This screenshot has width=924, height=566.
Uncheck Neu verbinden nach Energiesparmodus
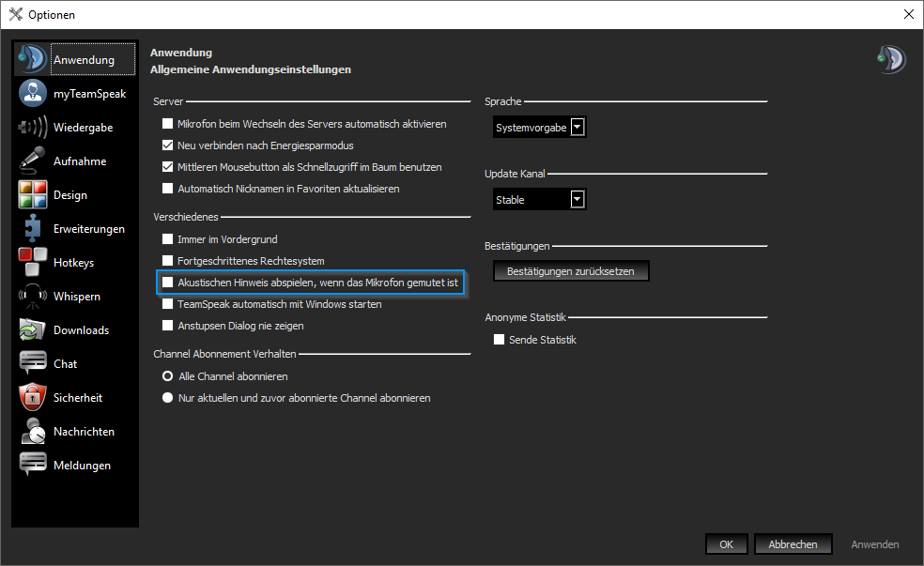pos(168,145)
